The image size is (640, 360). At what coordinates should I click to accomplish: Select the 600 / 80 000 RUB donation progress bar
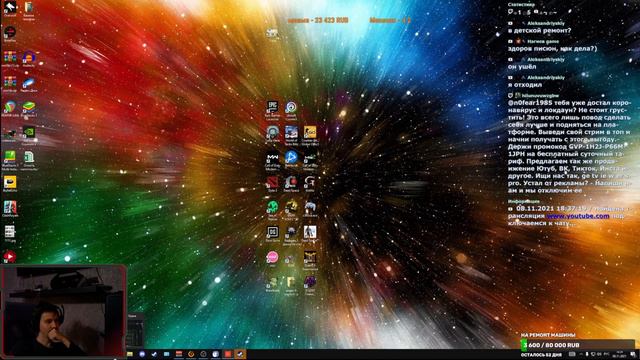[x=577, y=345]
